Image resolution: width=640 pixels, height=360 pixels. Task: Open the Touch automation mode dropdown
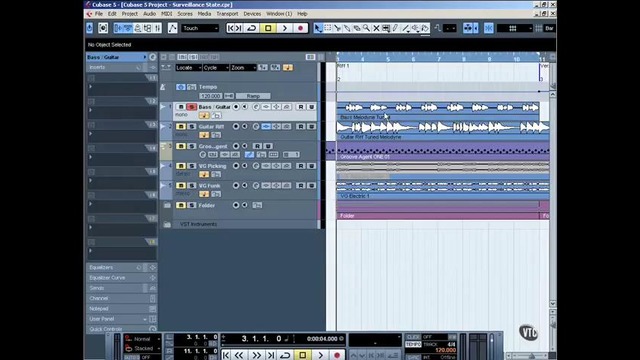pos(200,28)
